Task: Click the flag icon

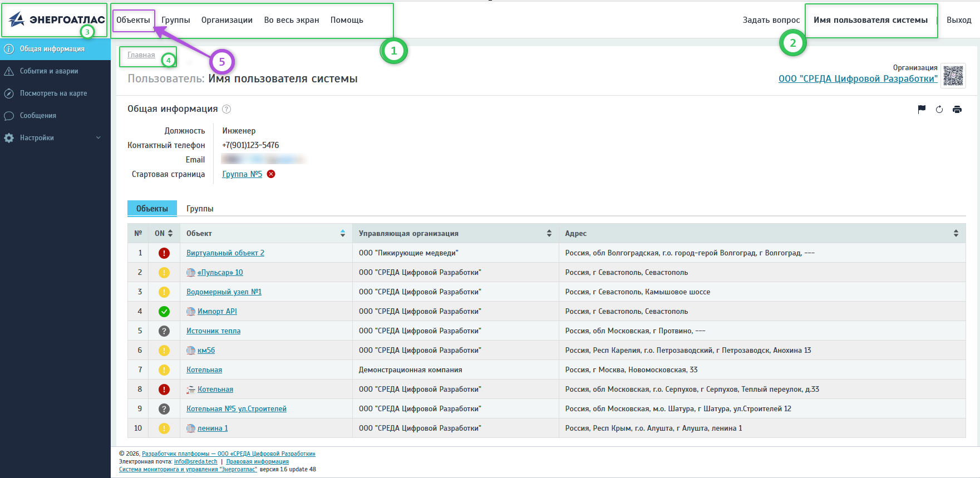Action: pyautogui.click(x=922, y=109)
